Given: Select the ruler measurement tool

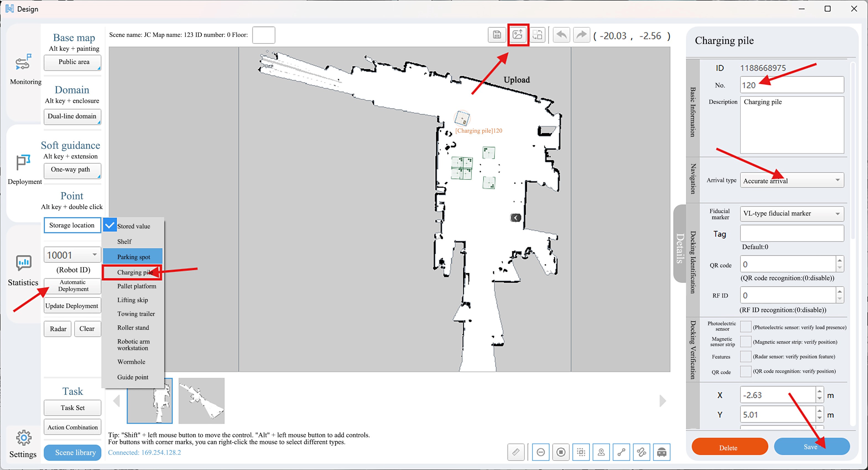Looking at the screenshot, I should click(516, 452).
